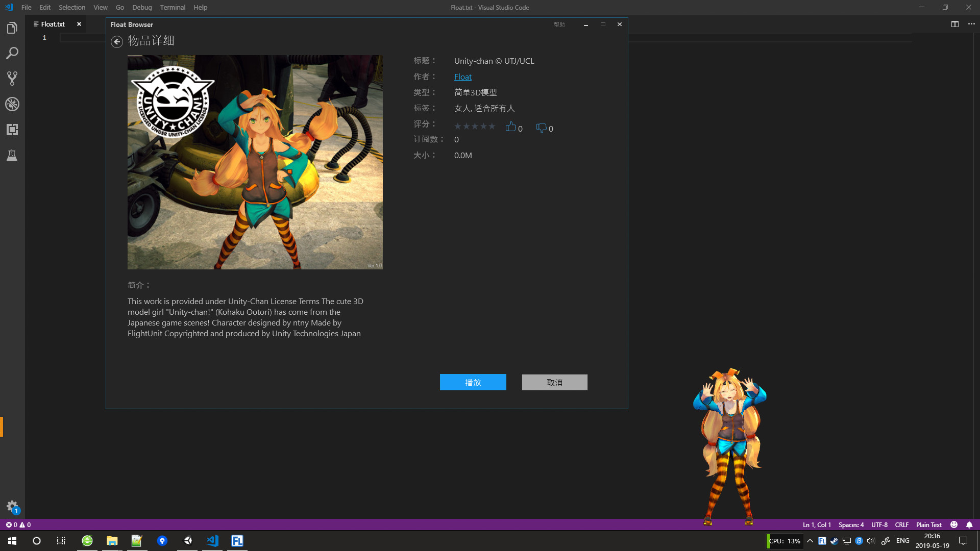Open the Source Control view
Viewport: 980px width, 551px height.
[x=12, y=79]
